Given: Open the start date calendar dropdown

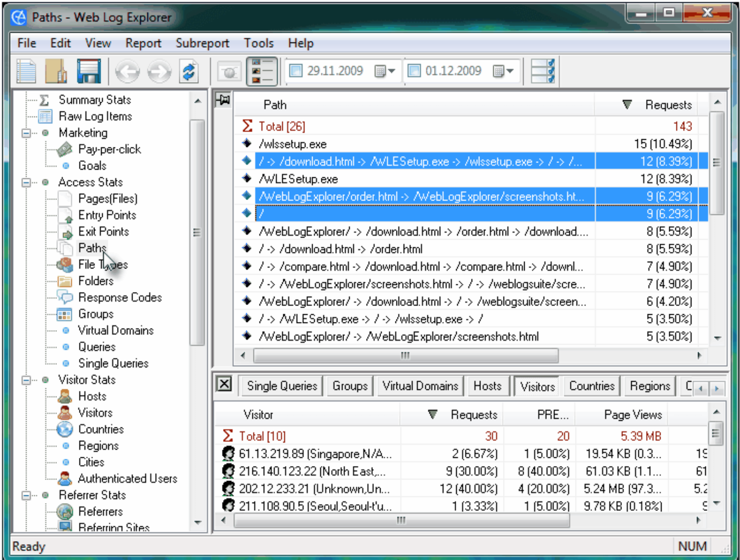Looking at the screenshot, I should [385, 71].
